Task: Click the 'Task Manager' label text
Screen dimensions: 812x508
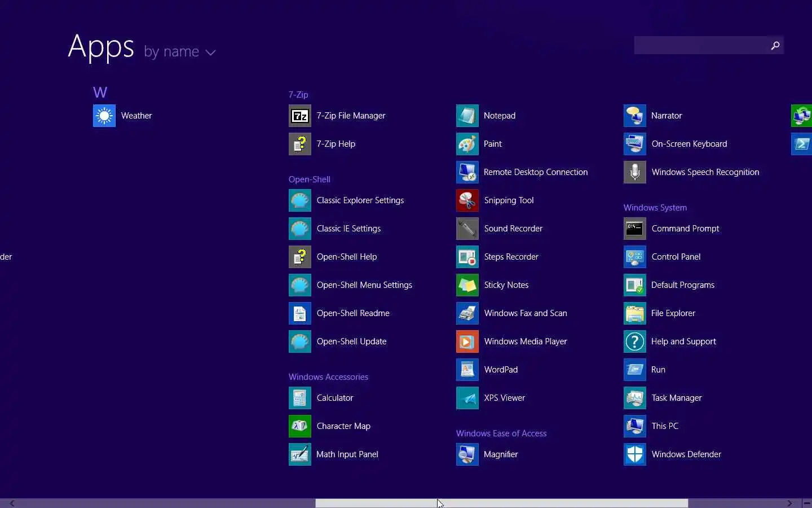Action: [x=677, y=398]
